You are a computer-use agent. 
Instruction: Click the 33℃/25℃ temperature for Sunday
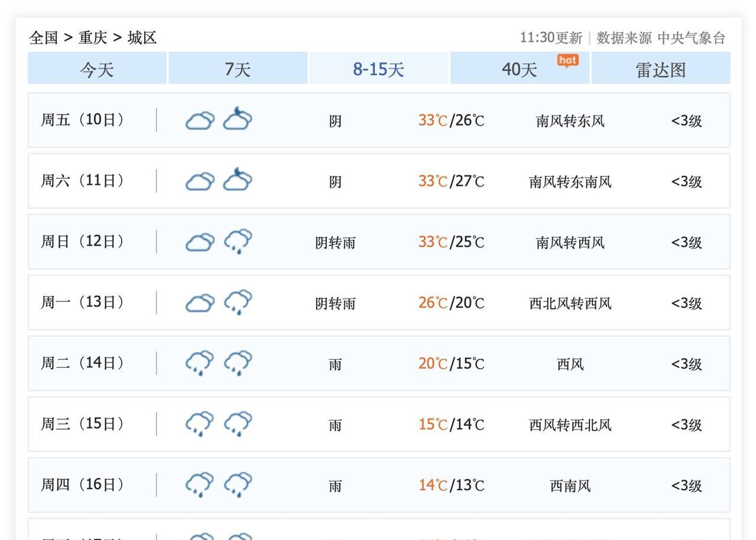click(451, 242)
